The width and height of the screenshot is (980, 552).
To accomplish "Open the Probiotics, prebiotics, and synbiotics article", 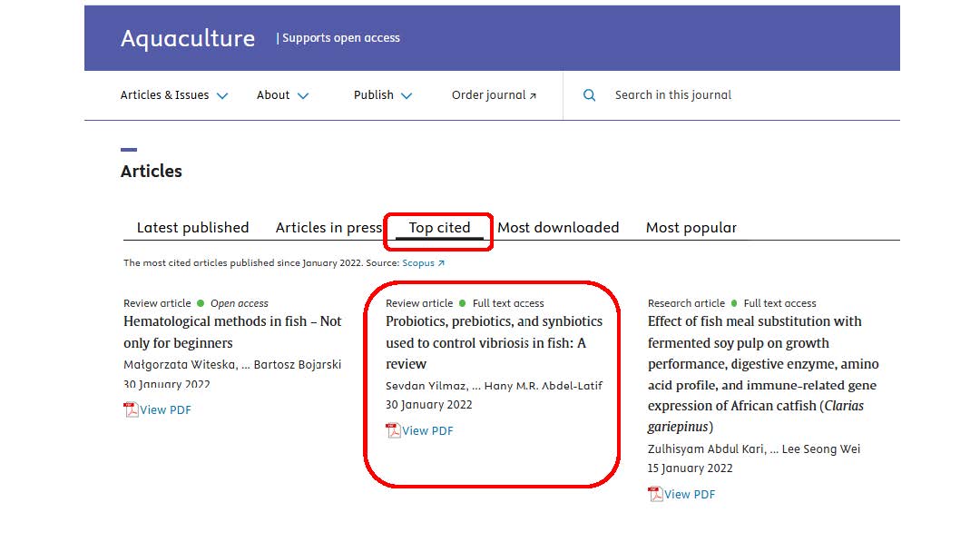I will pyautogui.click(x=494, y=342).
